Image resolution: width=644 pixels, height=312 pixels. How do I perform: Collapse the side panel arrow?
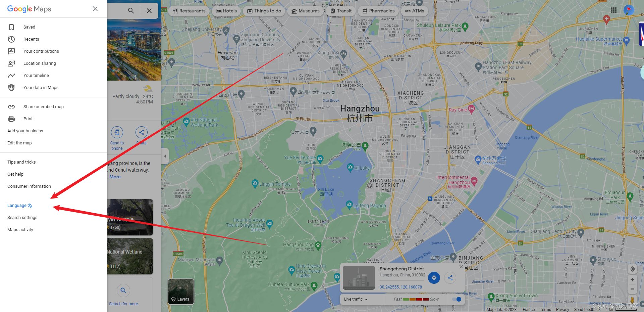tap(165, 156)
